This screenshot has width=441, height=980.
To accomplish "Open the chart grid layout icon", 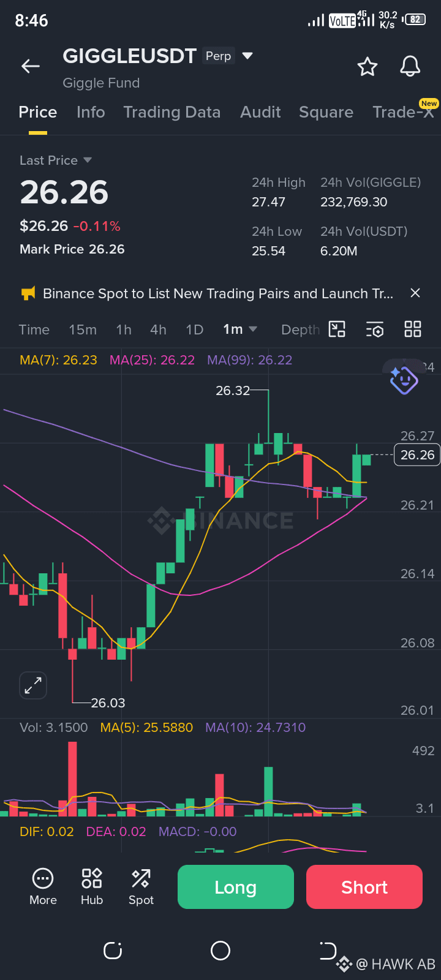I will pyautogui.click(x=413, y=330).
